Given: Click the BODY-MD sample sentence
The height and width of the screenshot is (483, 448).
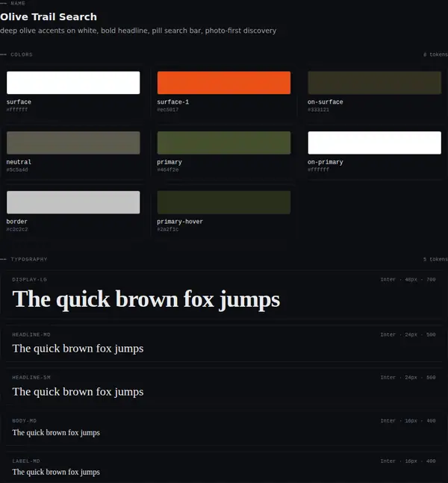Looking at the screenshot, I should pos(56,433).
